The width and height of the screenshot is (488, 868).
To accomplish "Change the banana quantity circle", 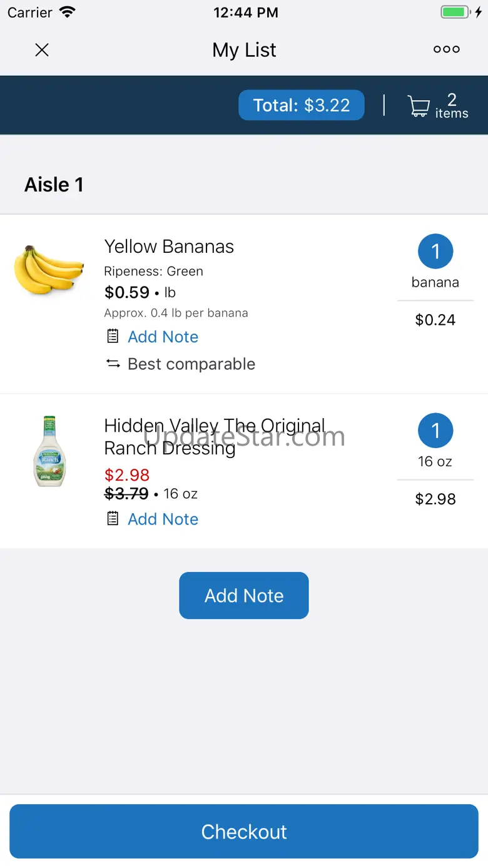I will tap(435, 252).
